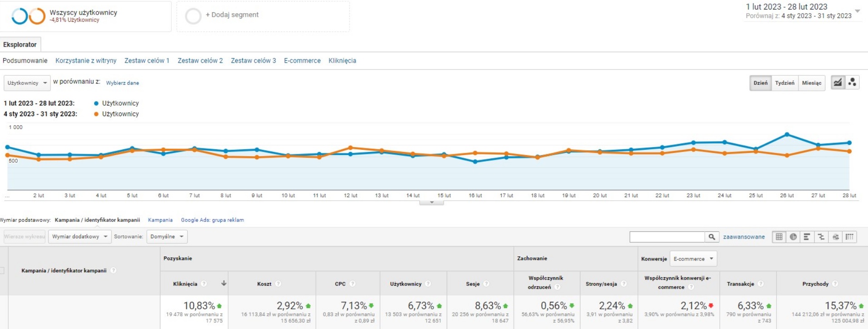Click Google Ads: grupa reklam link
868x329 pixels.
click(212, 220)
